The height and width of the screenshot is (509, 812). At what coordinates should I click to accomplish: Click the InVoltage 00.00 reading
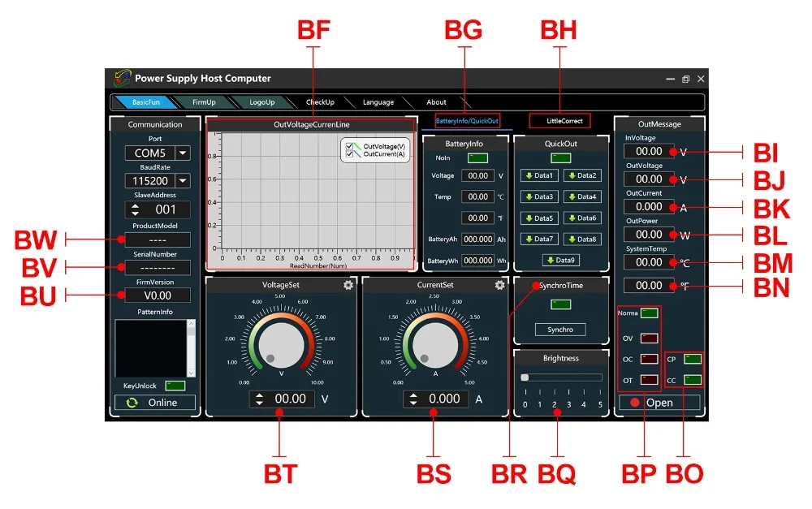point(649,151)
